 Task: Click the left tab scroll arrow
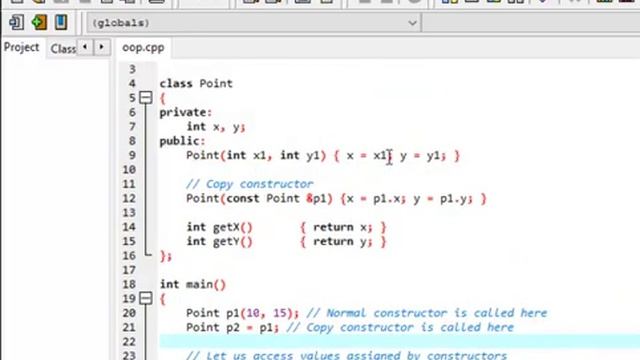tap(85, 47)
